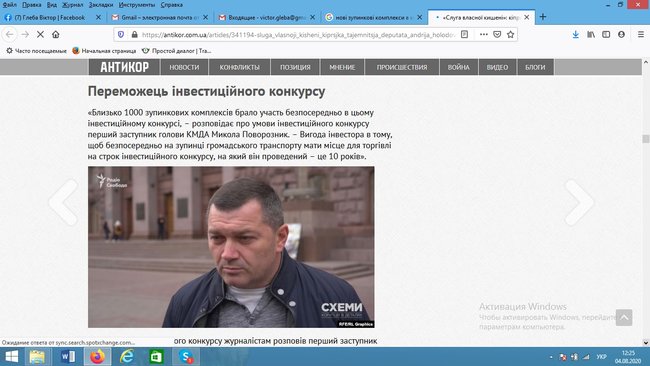Click the АНТИКОР site logo
The image size is (650, 366).
coord(124,67)
